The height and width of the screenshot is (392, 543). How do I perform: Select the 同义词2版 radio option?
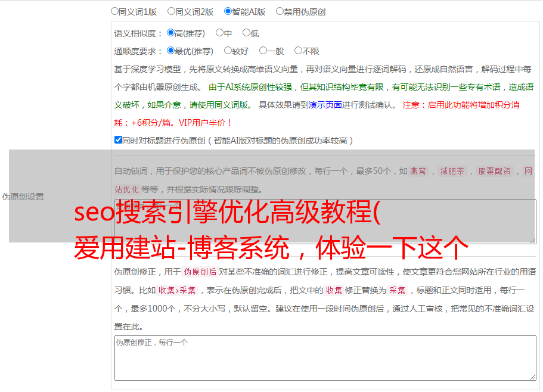(x=171, y=11)
